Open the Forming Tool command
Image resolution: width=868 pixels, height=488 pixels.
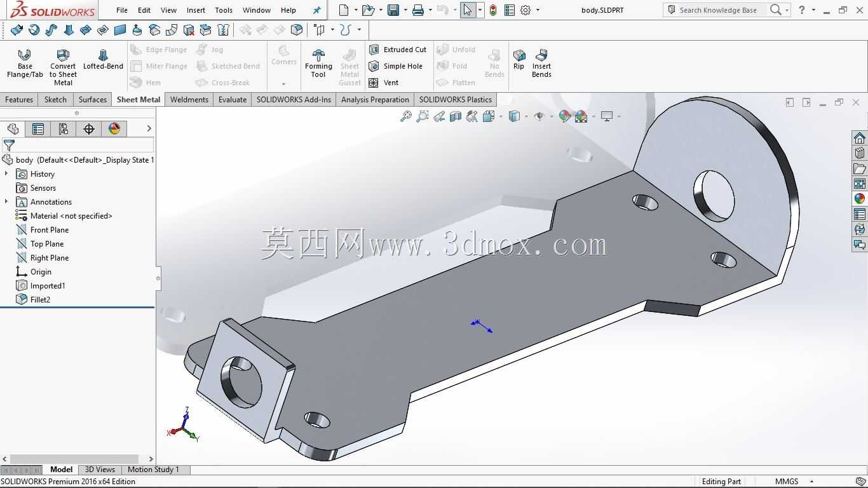[318, 64]
